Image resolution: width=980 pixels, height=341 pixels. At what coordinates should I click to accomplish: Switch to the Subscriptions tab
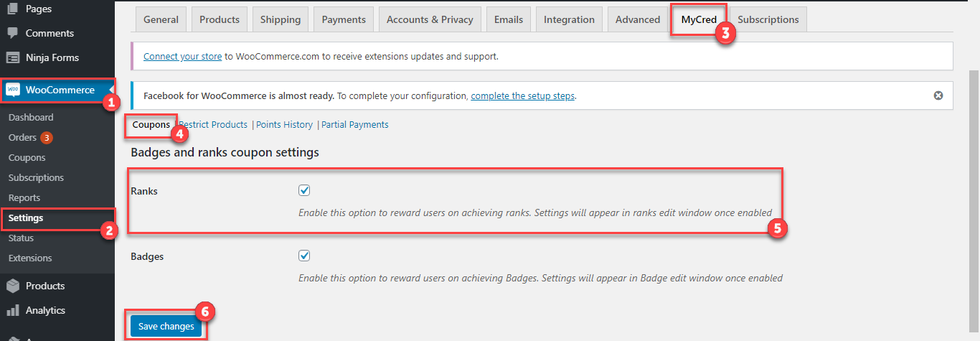(768, 19)
